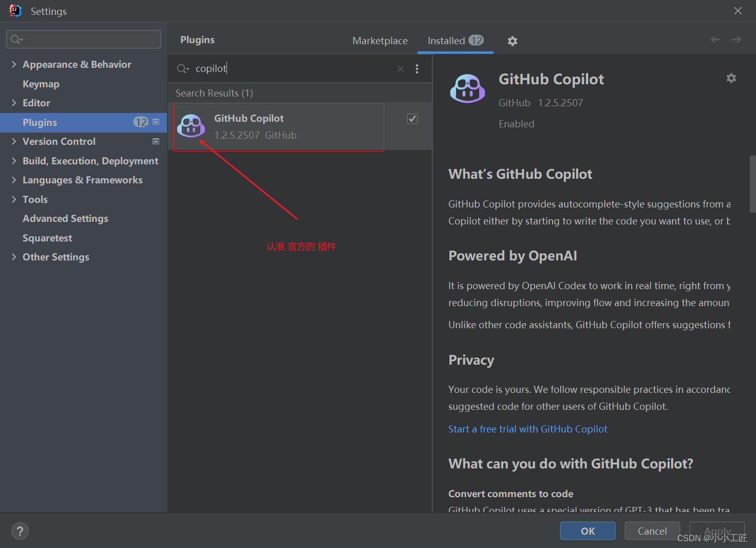Expand the Tools settings node

14,199
